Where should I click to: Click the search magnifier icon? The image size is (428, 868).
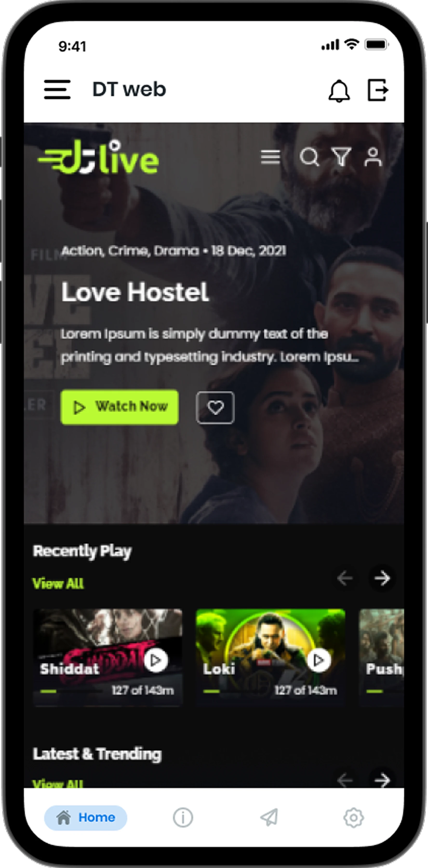coord(309,157)
